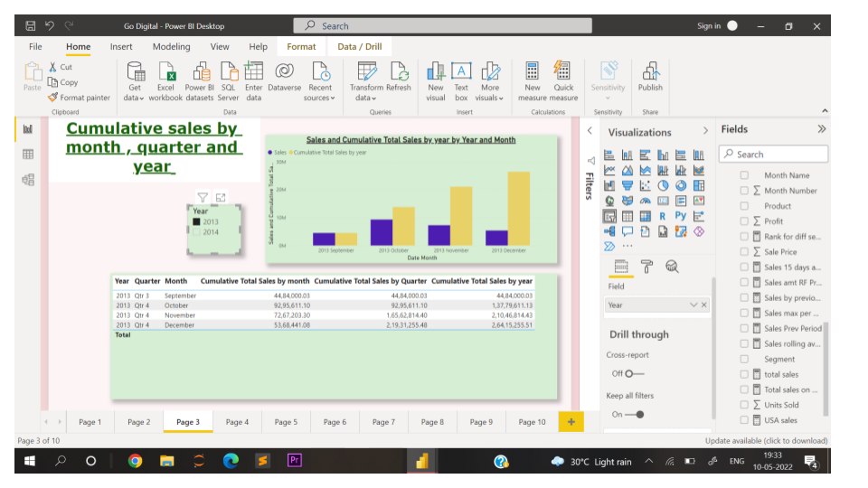This screenshot has width=868, height=488.
Task: Collapse the Visualizations pane
Action: pos(705,131)
